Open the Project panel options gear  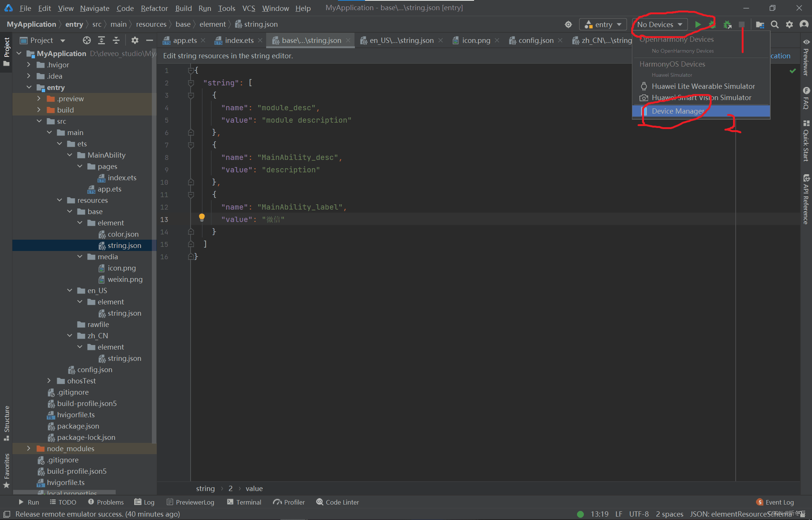[x=135, y=40]
